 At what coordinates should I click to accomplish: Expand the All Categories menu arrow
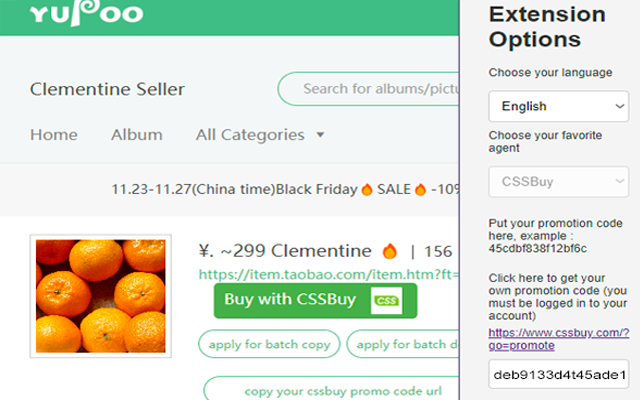click(x=320, y=135)
